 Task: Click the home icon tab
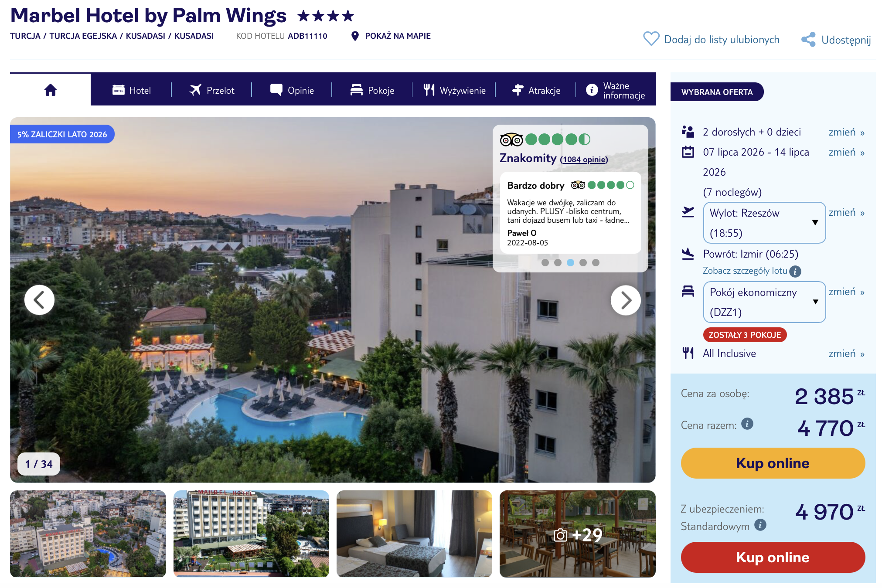[51, 90]
